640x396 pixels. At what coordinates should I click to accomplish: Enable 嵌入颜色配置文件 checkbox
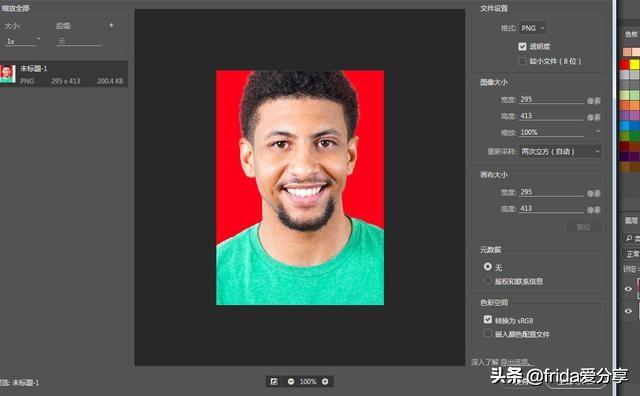pos(488,333)
